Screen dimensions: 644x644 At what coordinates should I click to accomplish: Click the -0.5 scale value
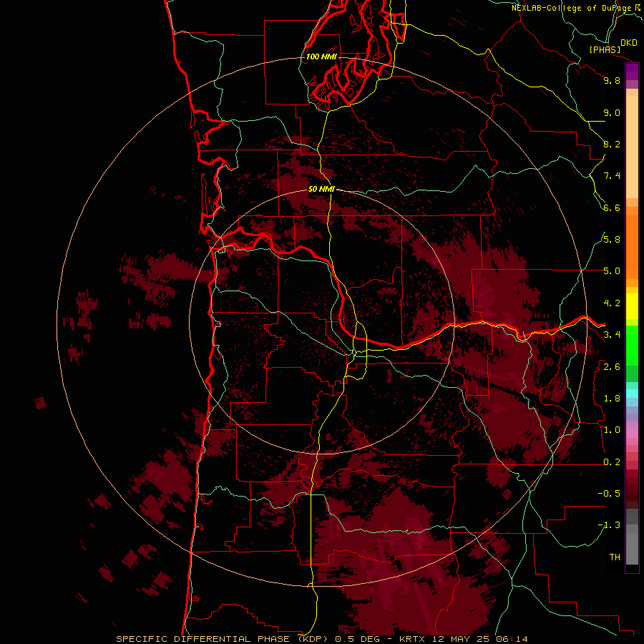point(609,494)
